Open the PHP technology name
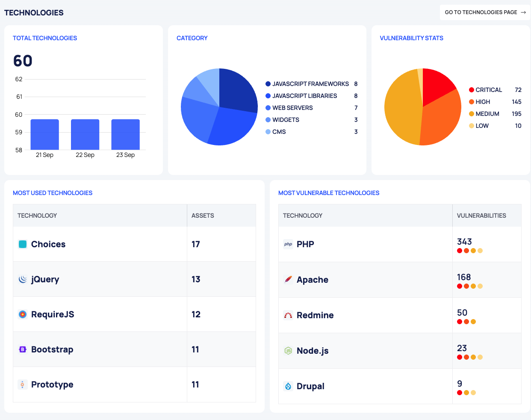 305,244
